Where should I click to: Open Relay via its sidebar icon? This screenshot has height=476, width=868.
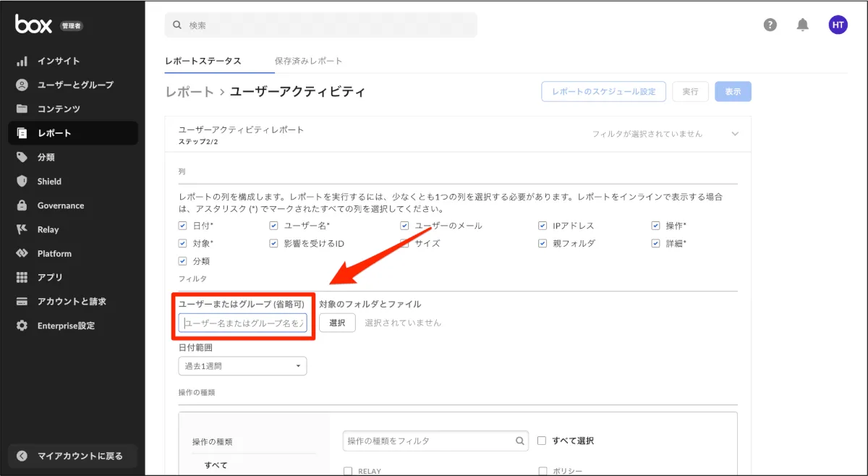[x=22, y=229]
